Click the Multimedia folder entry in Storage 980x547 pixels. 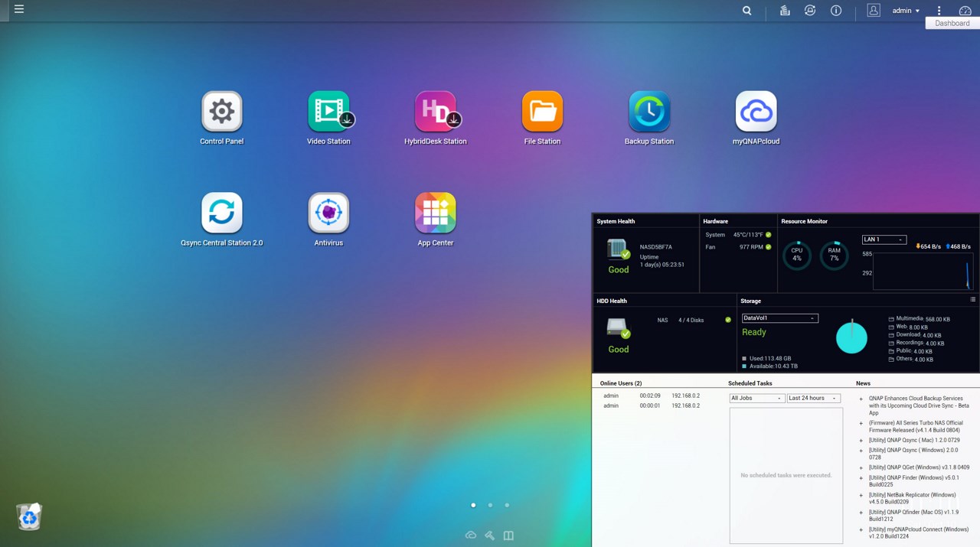(x=920, y=319)
